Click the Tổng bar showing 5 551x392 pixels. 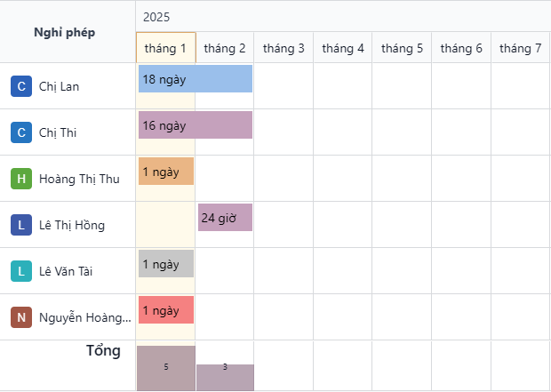(x=166, y=368)
